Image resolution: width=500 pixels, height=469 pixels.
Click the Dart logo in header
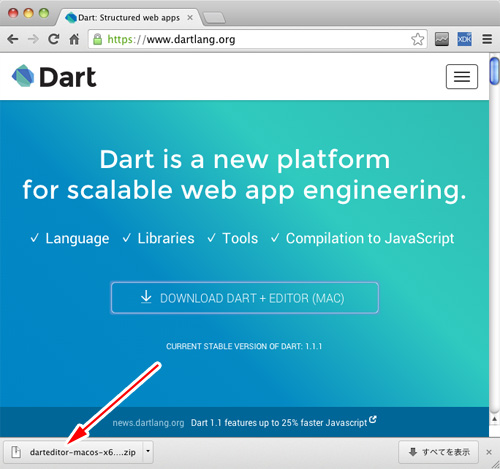54,77
